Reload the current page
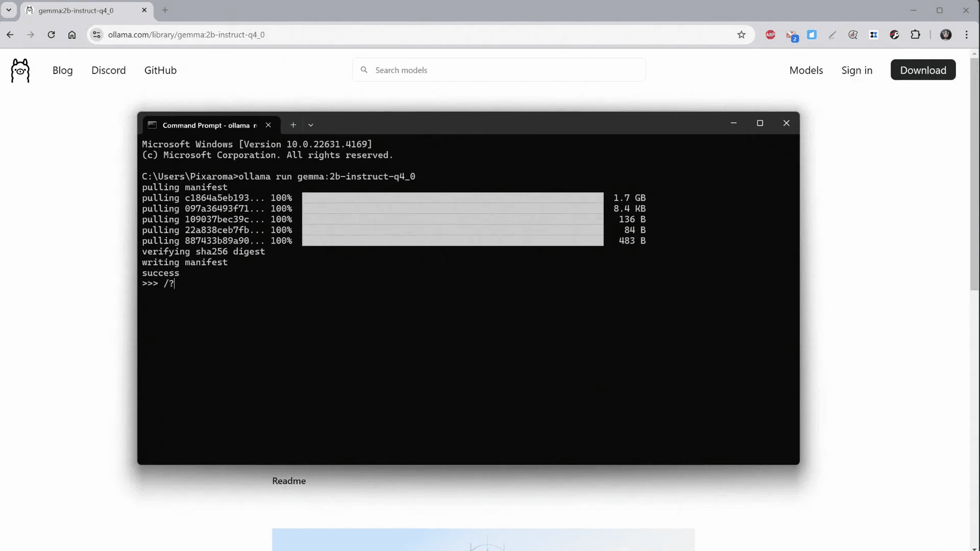This screenshot has width=980, height=551. 51,35
